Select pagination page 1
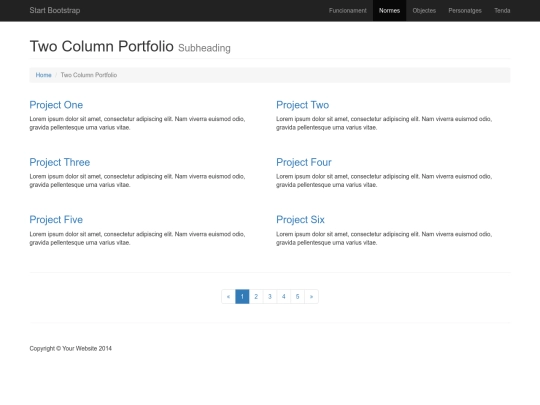 (242, 297)
